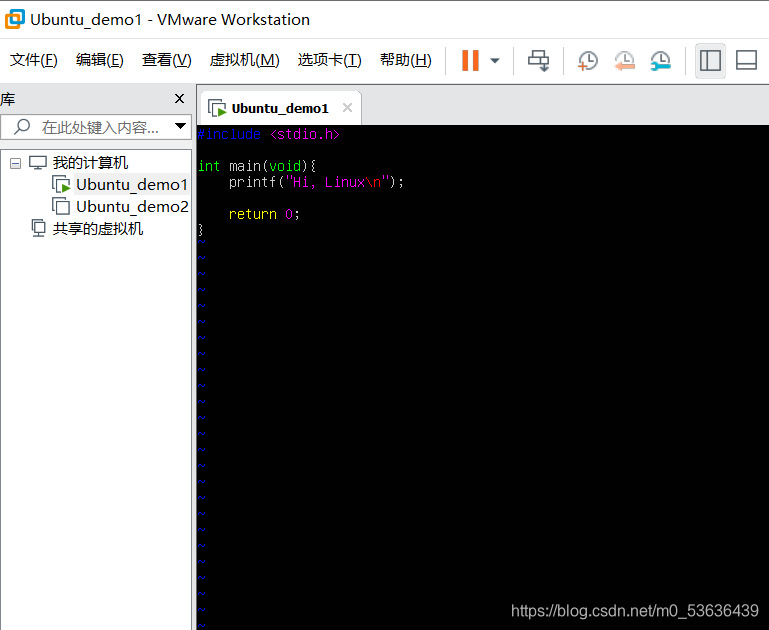Collapse the 我的计算机 tree node
Image resolution: width=769 pixels, height=630 pixels.
pyautogui.click(x=15, y=163)
